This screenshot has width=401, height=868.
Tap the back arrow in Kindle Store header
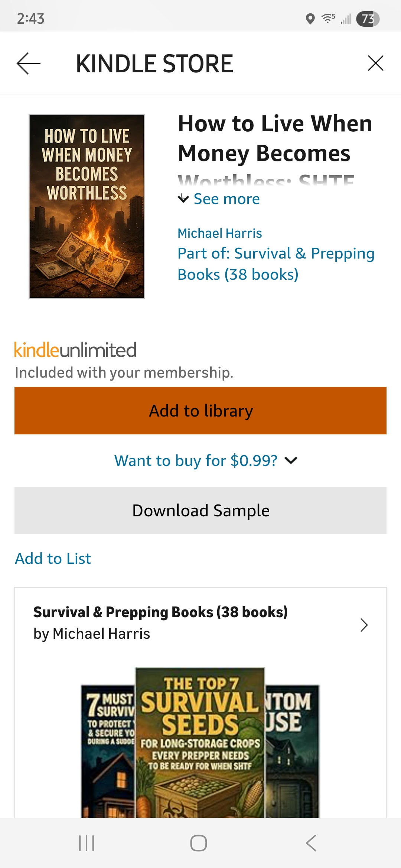(29, 63)
